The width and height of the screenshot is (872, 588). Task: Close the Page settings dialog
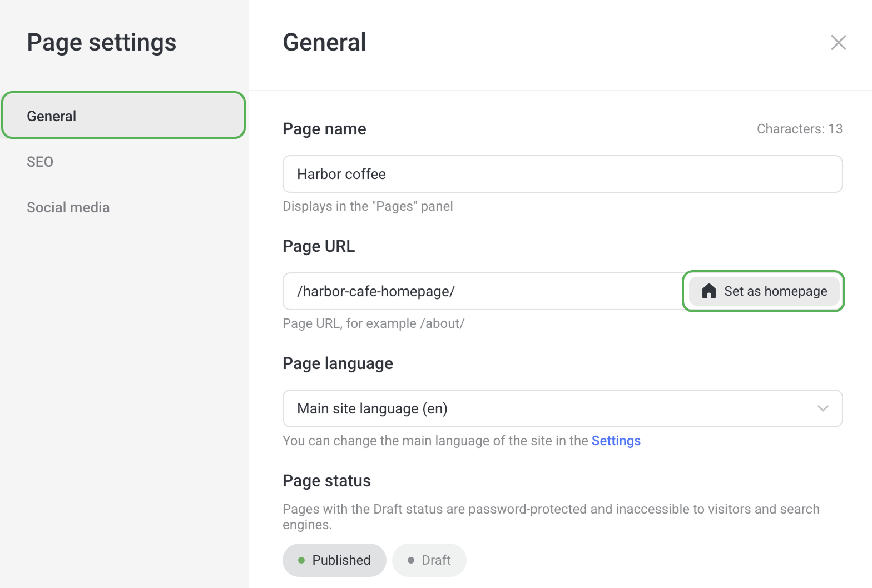pyautogui.click(x=838, y=42)
